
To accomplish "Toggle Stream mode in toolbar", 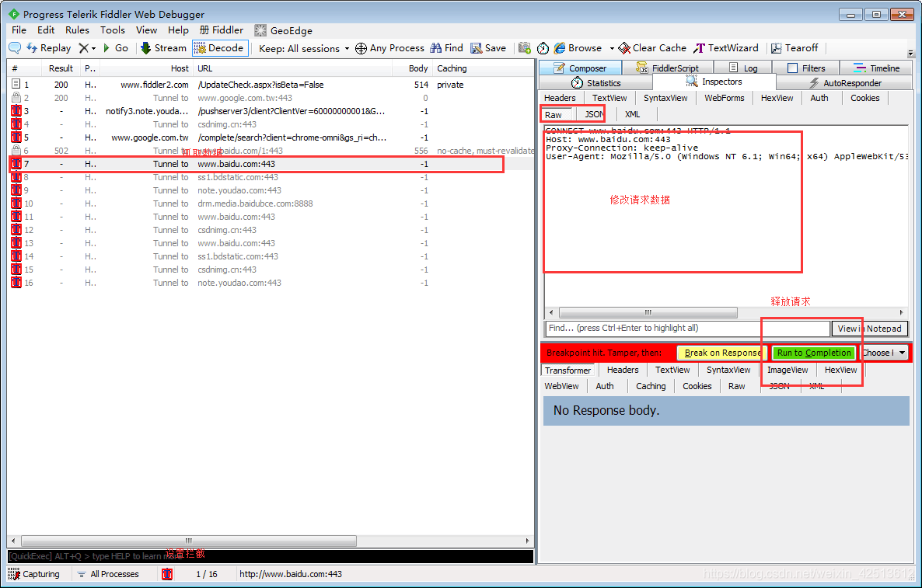I will pos(163,48).
